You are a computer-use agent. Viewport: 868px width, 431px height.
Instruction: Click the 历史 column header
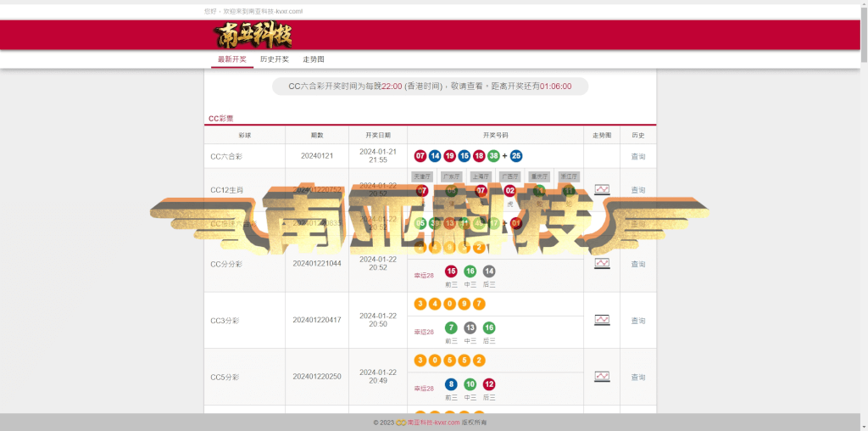click(x=637, y=135)
